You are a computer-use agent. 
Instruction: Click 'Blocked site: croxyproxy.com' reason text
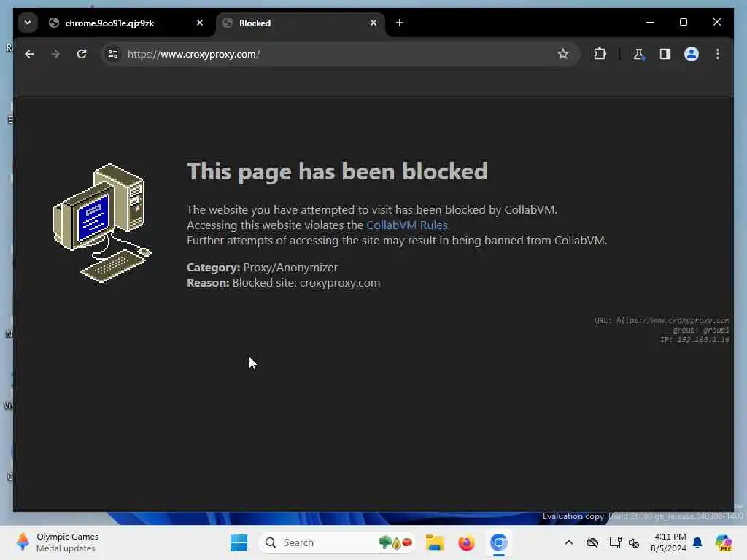(x=306, y=282)
